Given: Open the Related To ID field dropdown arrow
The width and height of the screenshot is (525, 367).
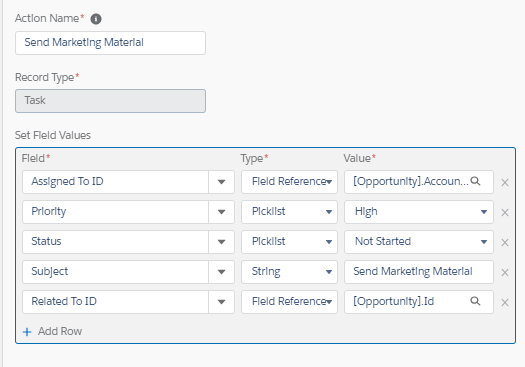Looking at the screenshot, I should point(221,302).
